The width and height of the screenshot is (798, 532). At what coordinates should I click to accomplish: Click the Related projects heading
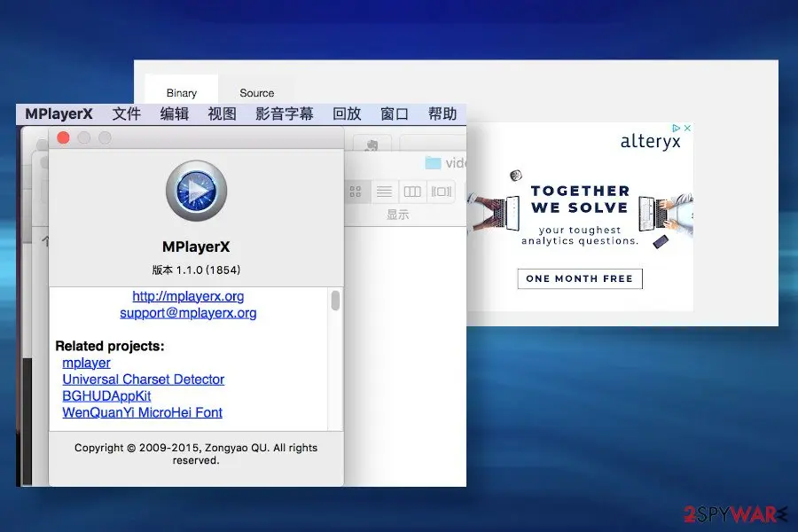point(110,346)
